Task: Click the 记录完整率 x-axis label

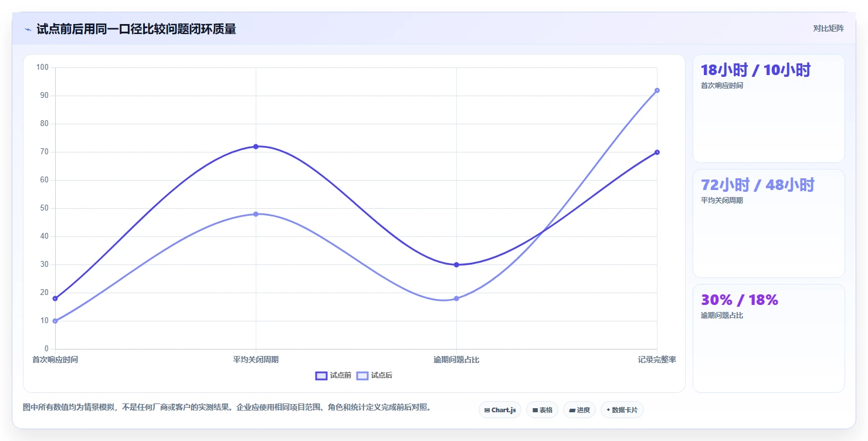Action: pos(657,359)
